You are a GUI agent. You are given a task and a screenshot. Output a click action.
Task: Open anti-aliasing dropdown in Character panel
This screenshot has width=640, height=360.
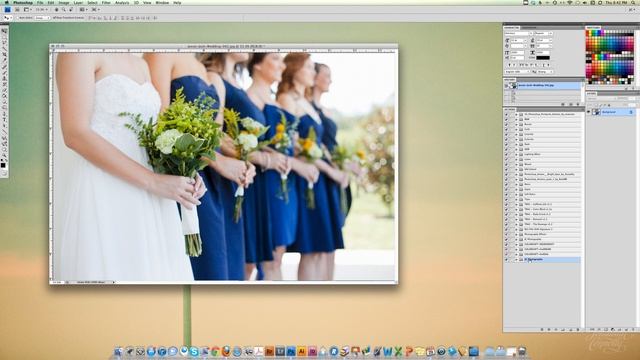click(545, 71)
